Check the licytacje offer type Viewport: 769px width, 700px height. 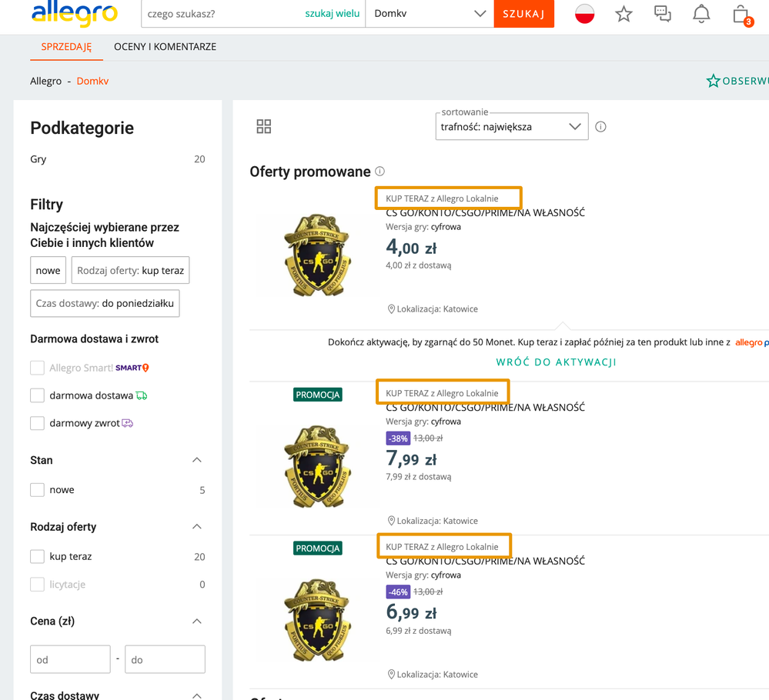(x=37, y=585)
